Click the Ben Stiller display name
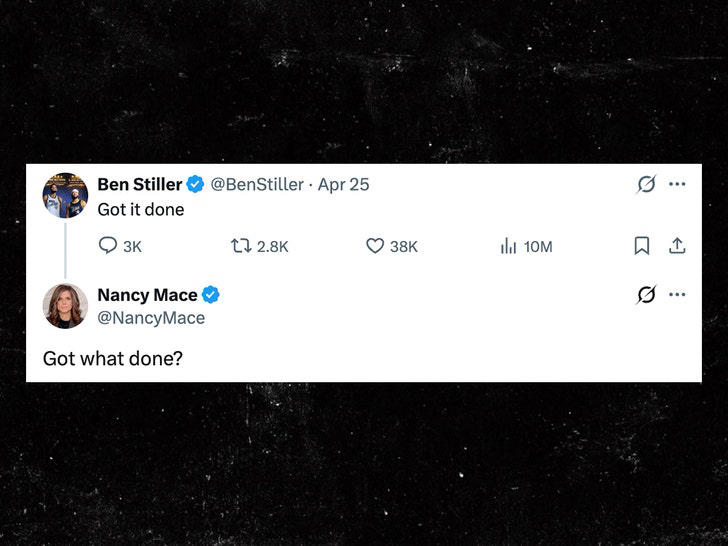This screenshot has width=728, height=546. click(139, 185)
